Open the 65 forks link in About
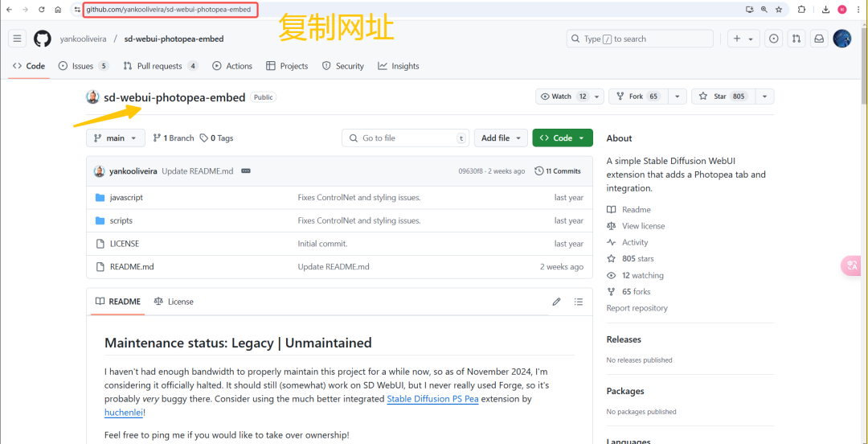Screen dimensions: 868x444 [x=628, y=291]
